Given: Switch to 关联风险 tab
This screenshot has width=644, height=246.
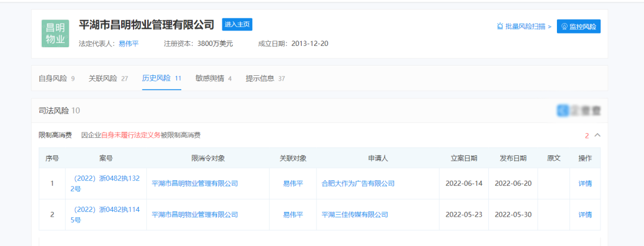Looking at the screenshot, I should (x=109, y=78).
